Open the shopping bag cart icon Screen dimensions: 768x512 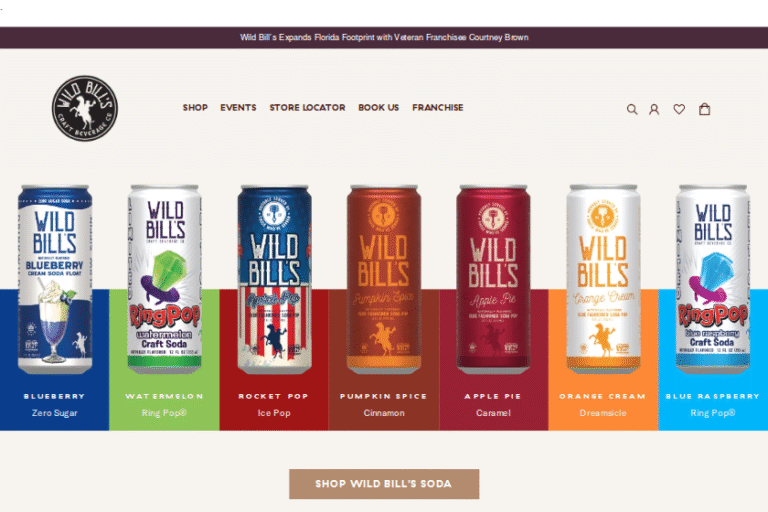pyautogui.click(x=704, y=109)
